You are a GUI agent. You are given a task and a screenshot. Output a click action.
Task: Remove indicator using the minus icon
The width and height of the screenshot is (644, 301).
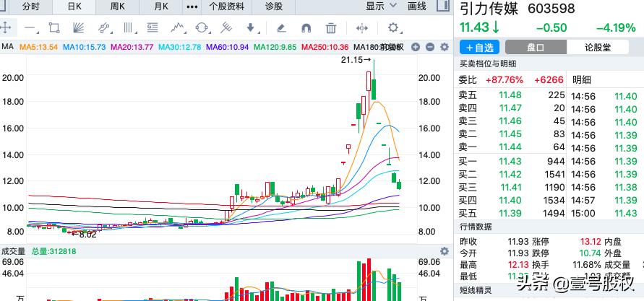tap(429, 47)
